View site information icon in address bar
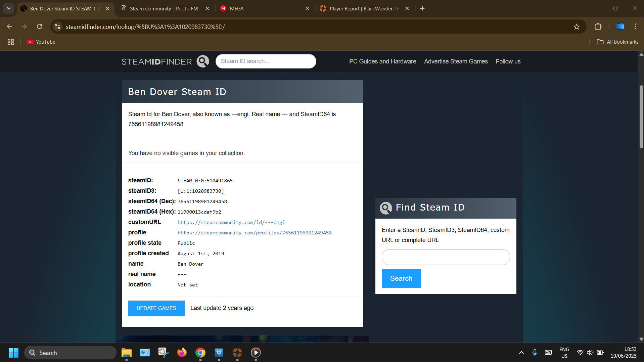Screen dimensions: 644x362 58,27
